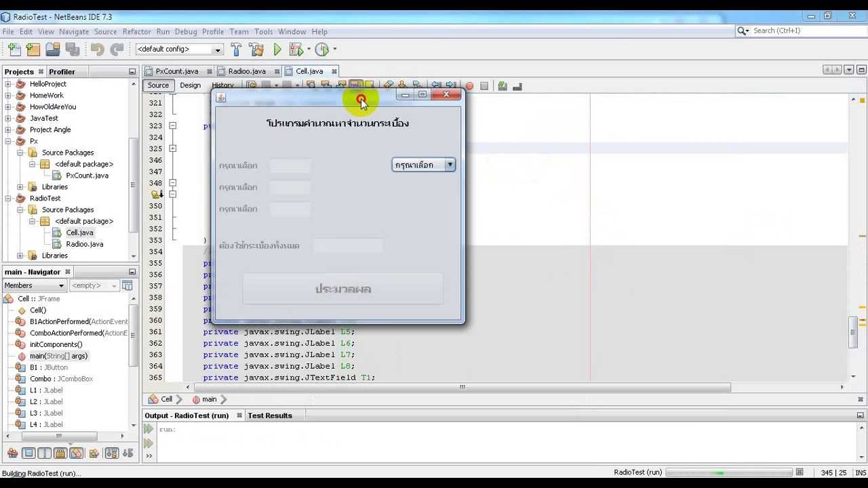
Task: Open the Refactor menu
Action: click(137, 32)
